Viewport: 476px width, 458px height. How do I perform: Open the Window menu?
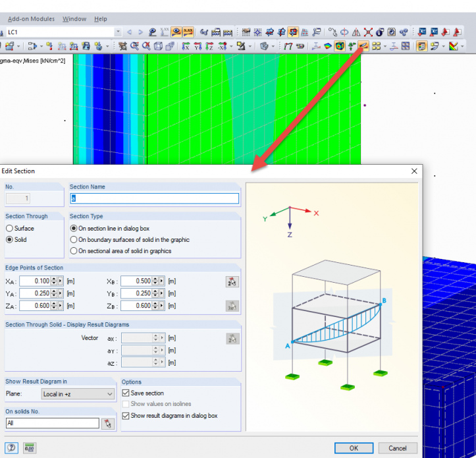(x=74, y=19)
